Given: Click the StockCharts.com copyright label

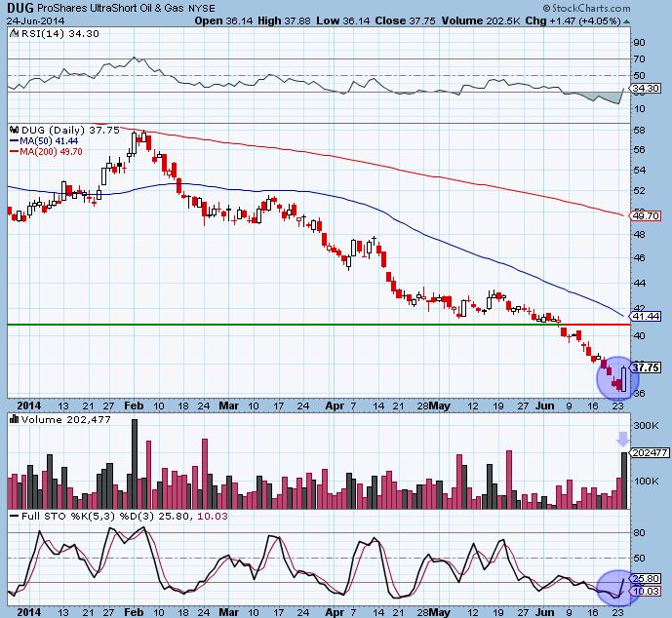Looking at the screenshot, I should click(586, 8).
